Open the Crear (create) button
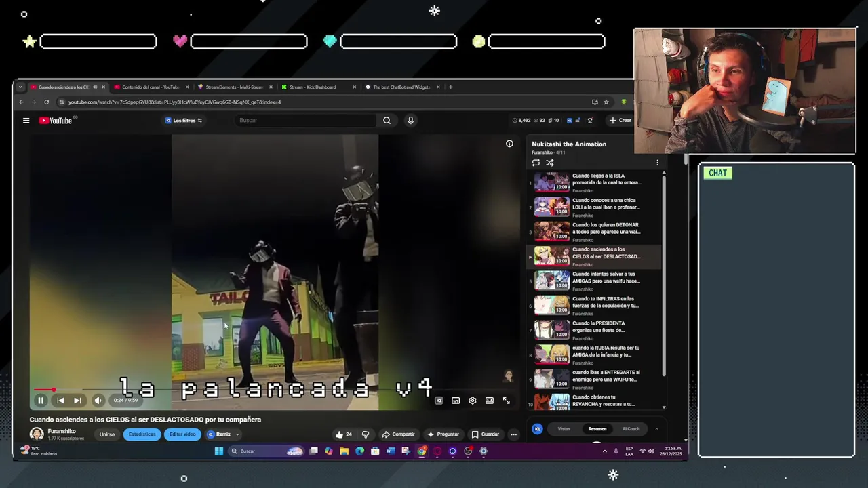 coord(620,121)
